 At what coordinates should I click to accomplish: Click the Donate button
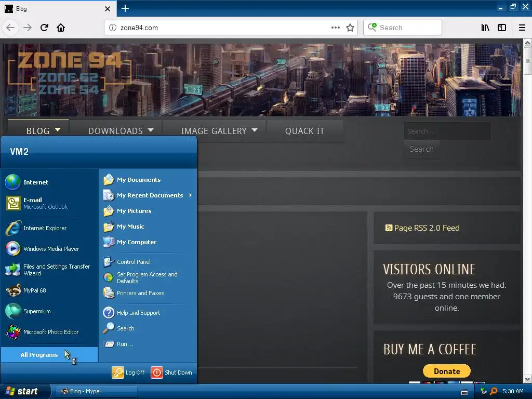(446, 371)
